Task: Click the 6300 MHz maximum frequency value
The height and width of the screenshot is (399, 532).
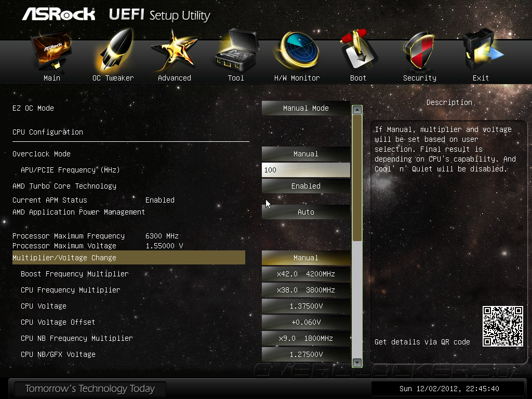Action: tap(162, 236)
